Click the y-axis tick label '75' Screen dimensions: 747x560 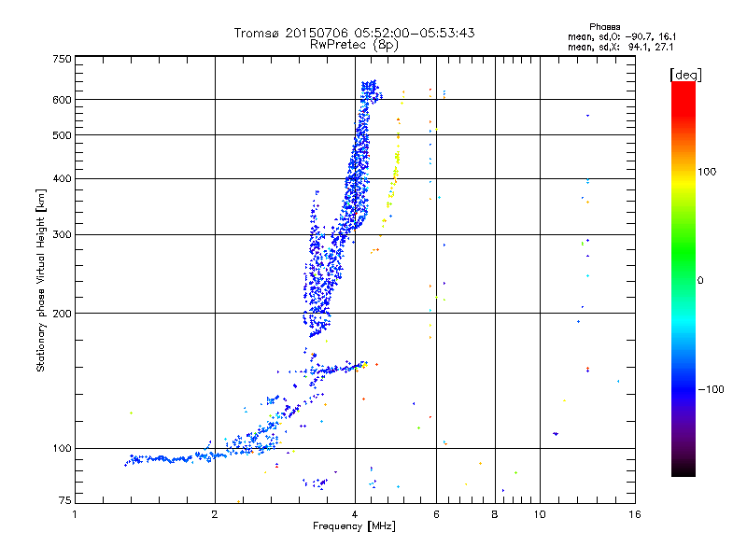[x=65, y=500]
